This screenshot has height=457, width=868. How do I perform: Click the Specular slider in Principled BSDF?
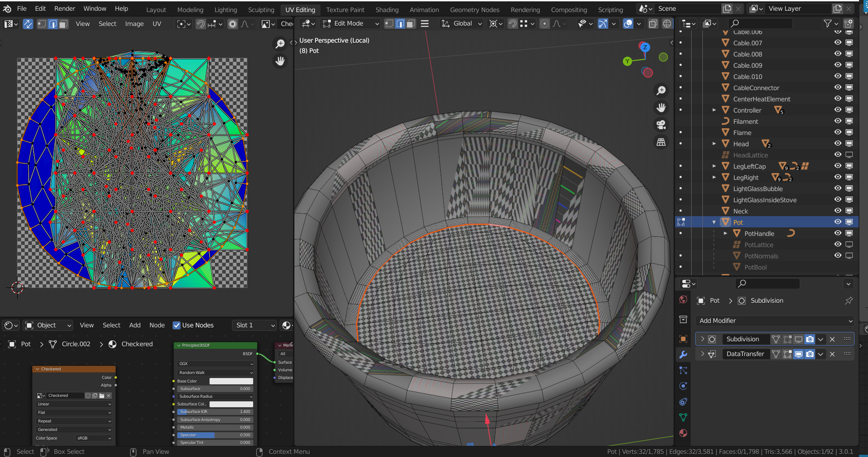[x=215, y=435]
